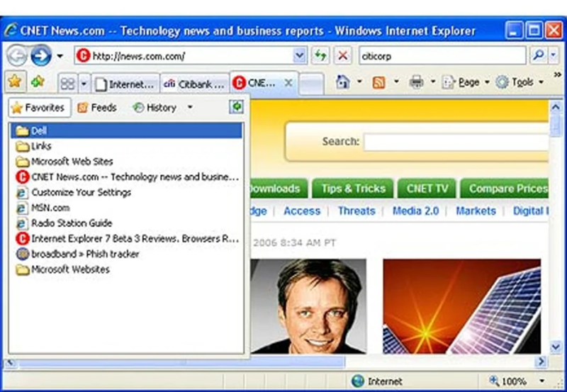Open the Page menu
This screenshot has height=392, width=567.
pos(466,82)
